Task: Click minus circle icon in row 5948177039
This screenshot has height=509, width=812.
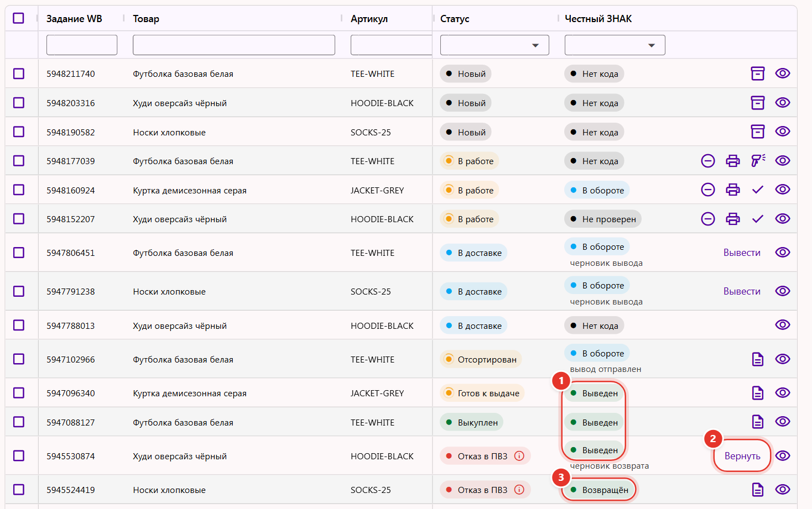Action: click(708, 161)
